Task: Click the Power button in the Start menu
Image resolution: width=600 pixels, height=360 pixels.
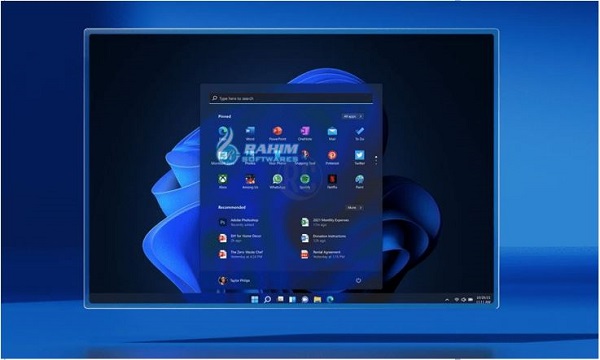Action: tap(359, 280)
